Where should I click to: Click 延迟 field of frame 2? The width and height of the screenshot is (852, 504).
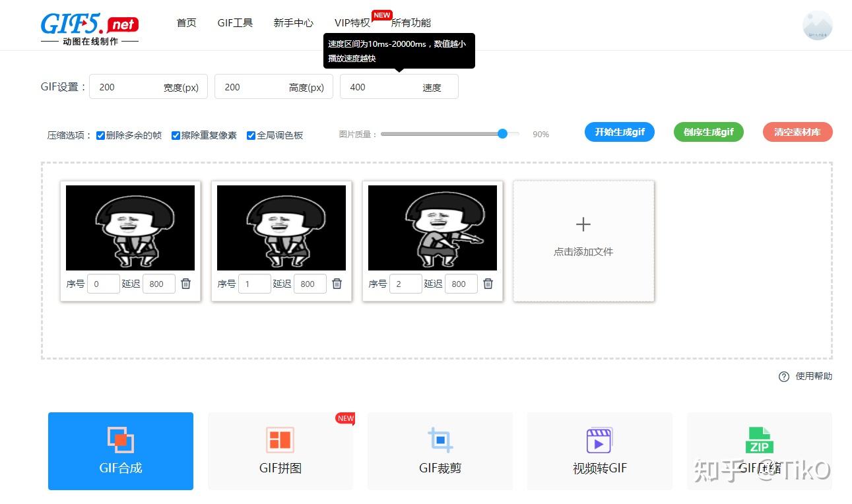click(x=461, y=284)
